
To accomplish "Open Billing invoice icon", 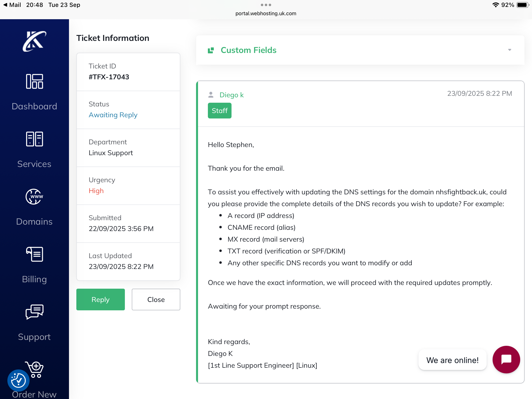I will tap(34, 254).
